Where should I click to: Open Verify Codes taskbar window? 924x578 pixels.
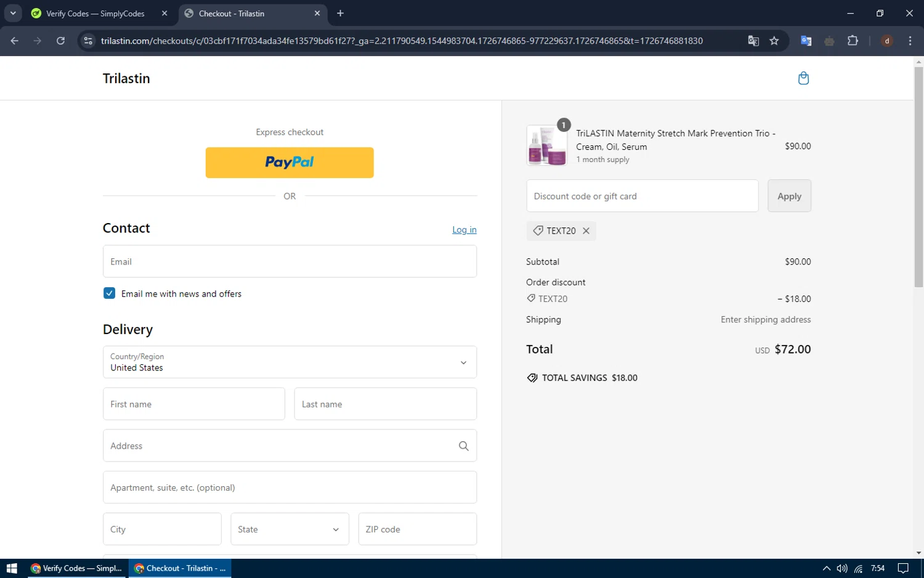click(x=77, y=568)
